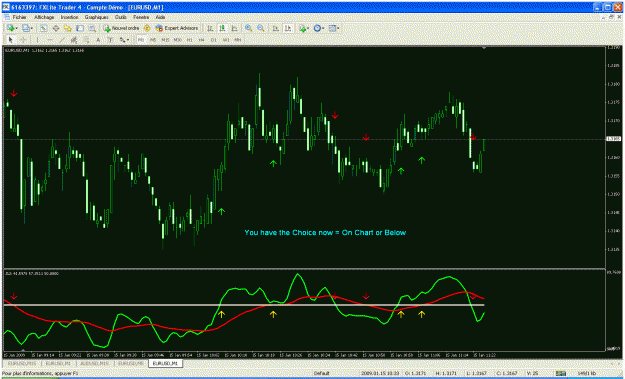Image resolution: width=625 pixels, height=379 pixels.
Task: Click the active EURUSD,M1 chart tab
Action: tap(165, 363)
